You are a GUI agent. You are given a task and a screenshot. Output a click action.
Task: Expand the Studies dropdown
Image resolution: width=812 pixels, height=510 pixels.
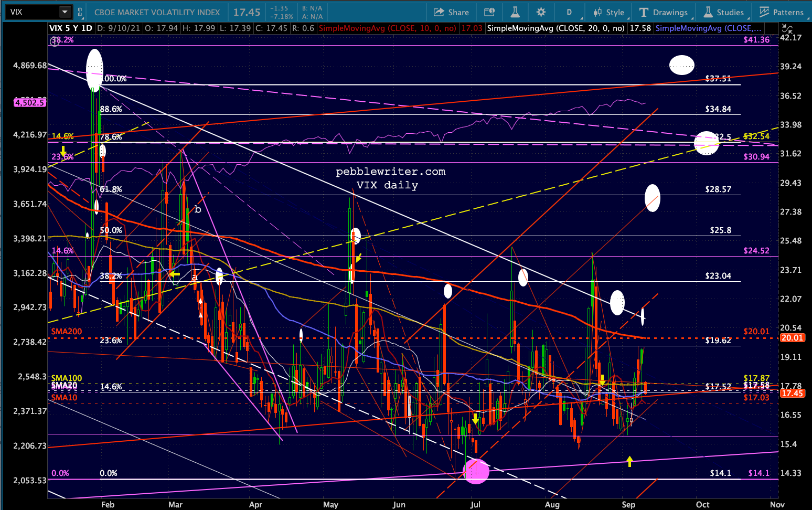tap(724, 12)
